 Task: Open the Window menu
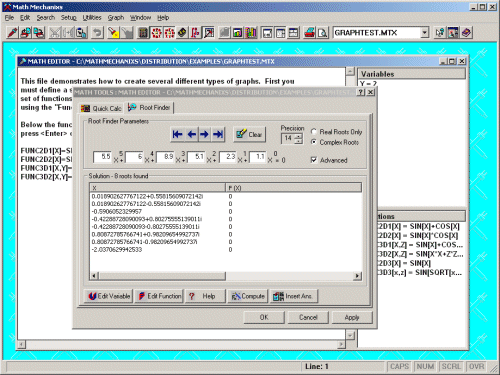click(x=140, y=18)
